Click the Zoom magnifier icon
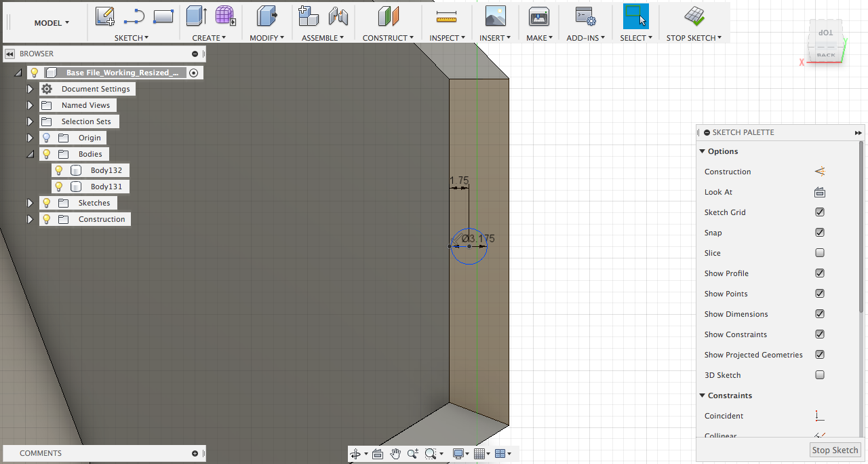 (x=412, y=454)
